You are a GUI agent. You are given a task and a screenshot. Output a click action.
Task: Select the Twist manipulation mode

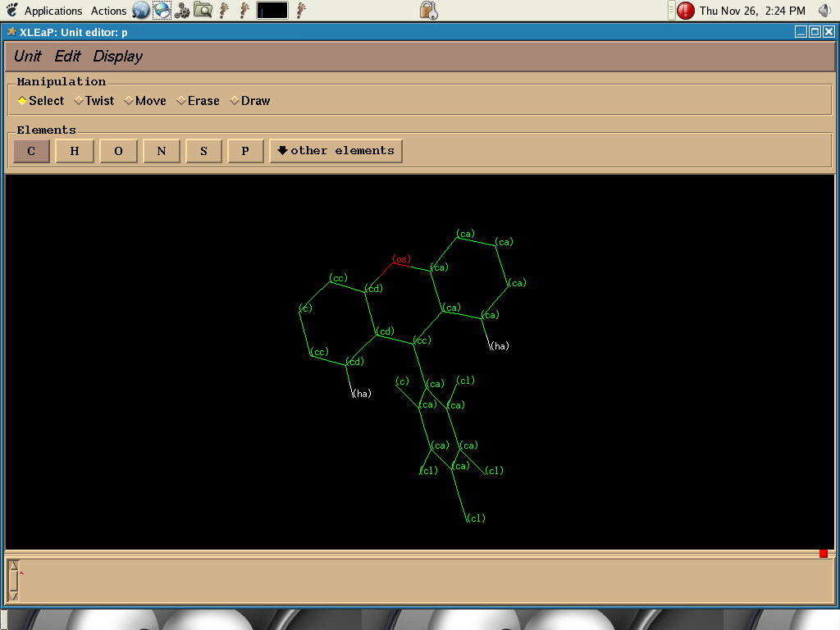tap(94, 101)
